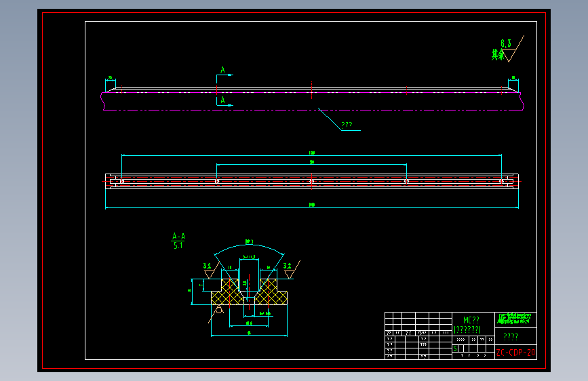588x381 pixels.
Task: Pick the top-right roughness check symbol
Action: (x=513, y=49)
